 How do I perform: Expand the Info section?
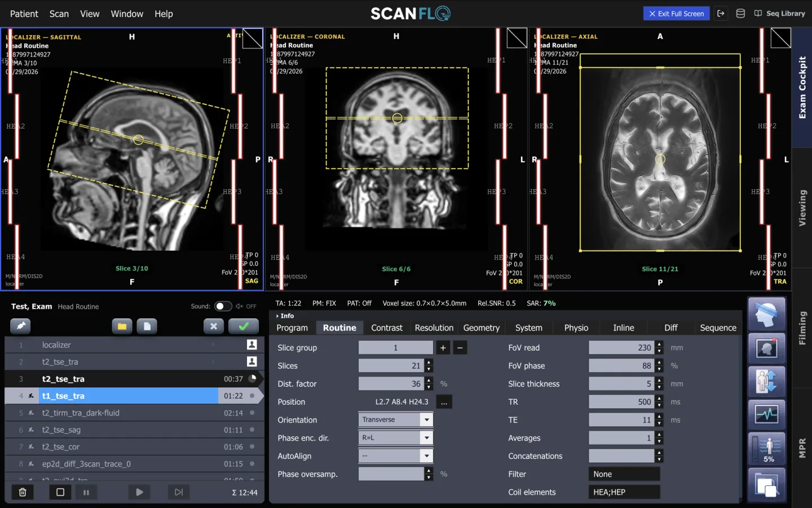tap(285, 316)
